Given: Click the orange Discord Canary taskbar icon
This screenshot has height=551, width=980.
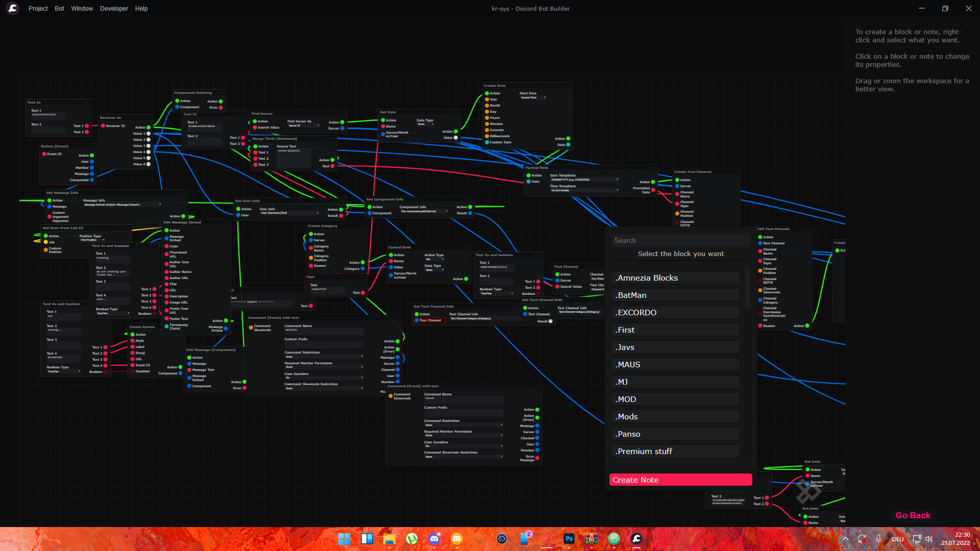Looking at the screenshot, I should click(x=457, y=539).
